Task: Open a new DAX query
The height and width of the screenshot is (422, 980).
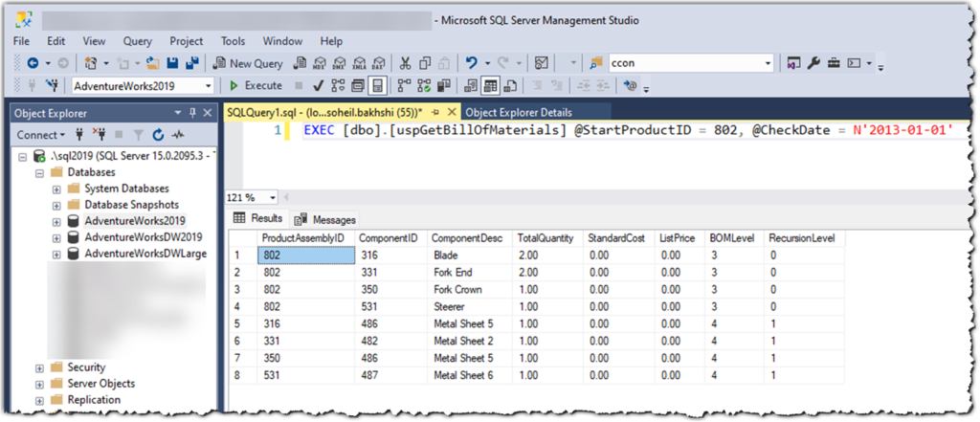Action: click(377, 63)
